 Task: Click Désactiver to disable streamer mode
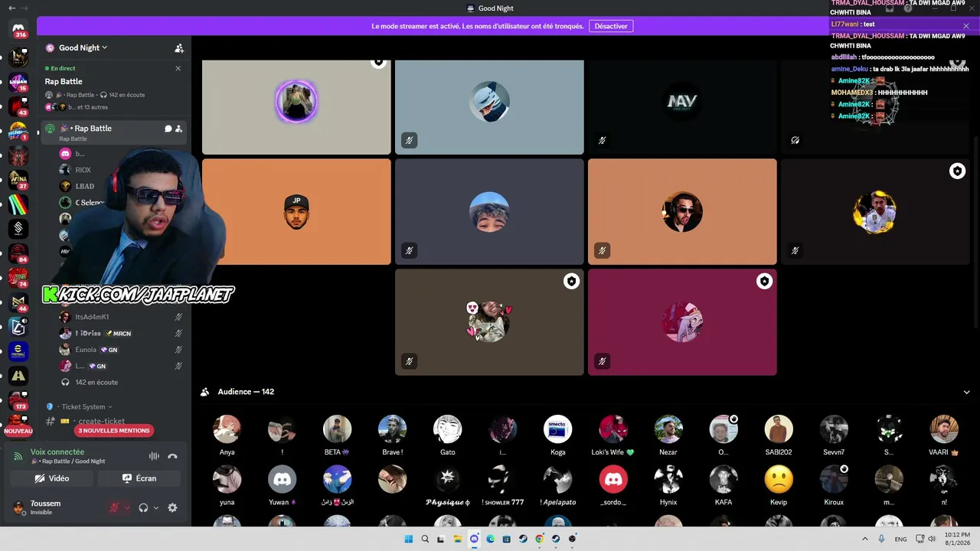point(611,26)
